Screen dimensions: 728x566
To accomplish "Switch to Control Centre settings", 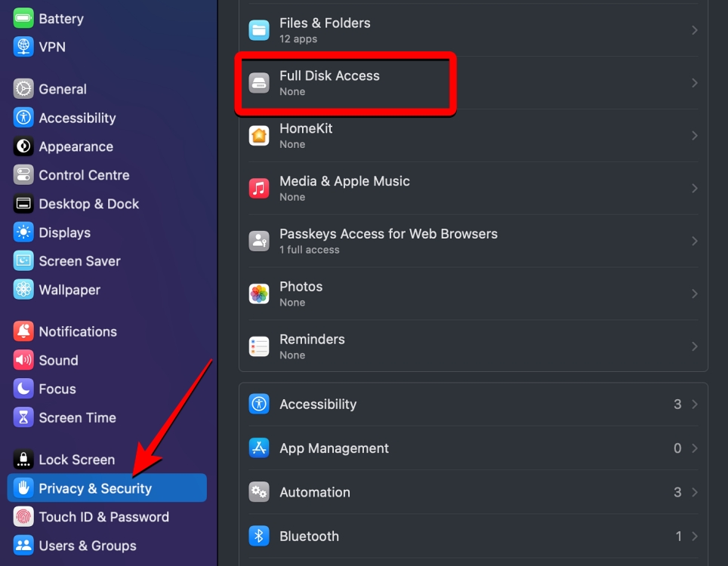I will 84,175.
